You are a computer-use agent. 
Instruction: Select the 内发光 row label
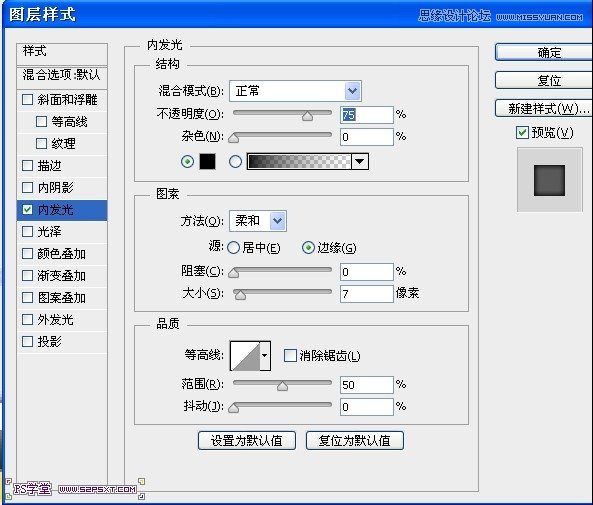(56, 210)
